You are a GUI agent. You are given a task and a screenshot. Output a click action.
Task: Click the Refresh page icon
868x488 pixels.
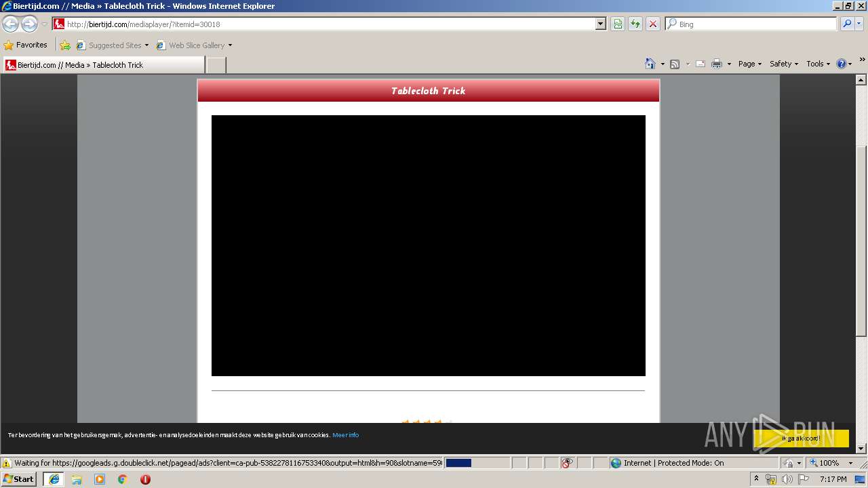(635, 24)
